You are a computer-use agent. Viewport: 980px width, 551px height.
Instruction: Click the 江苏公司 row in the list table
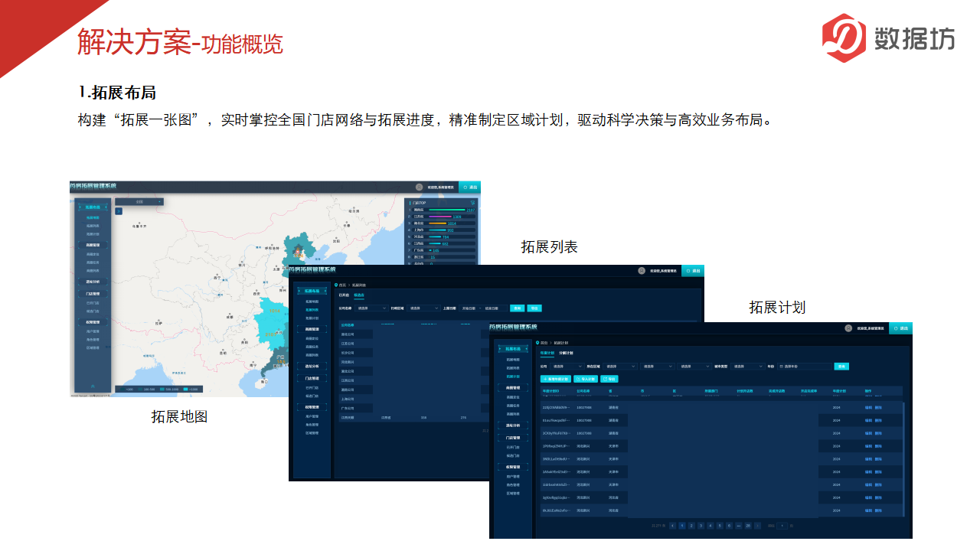pyautogui.click(x=413, y=344)
